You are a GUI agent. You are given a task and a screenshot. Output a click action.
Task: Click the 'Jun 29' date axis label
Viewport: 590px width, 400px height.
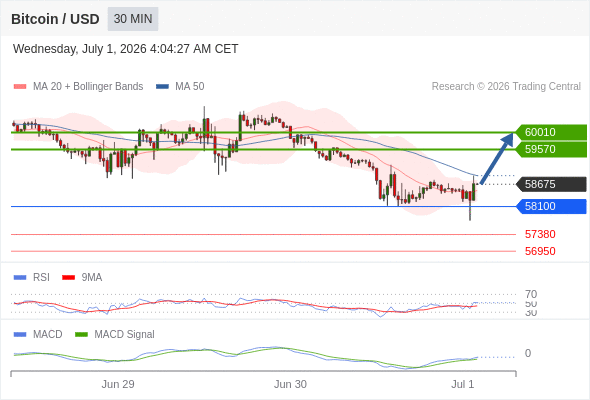pyautogui.click(x=118, y=384)
